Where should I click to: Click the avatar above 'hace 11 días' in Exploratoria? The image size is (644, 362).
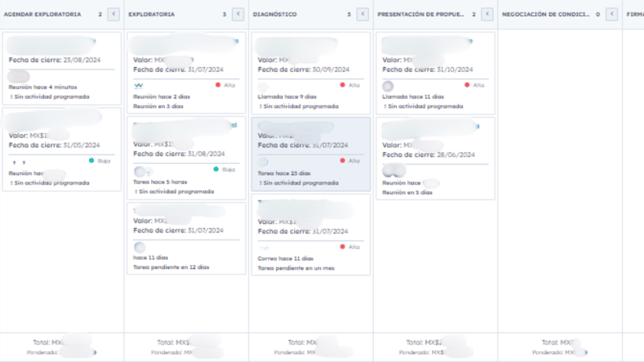tap(140, 247)
